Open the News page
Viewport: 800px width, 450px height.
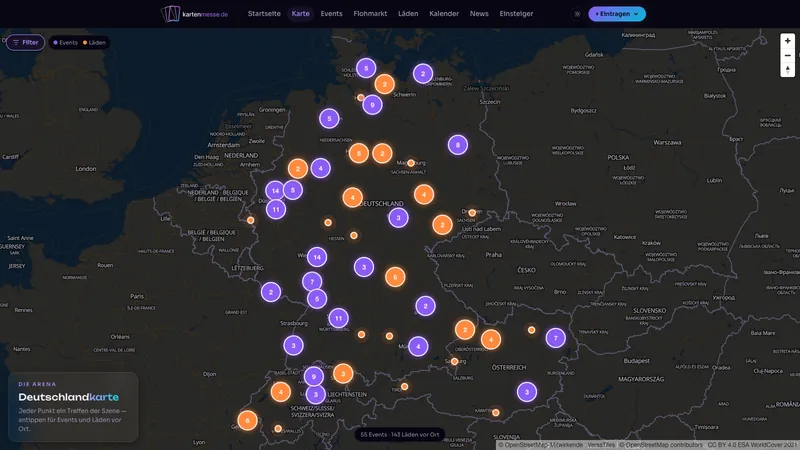pyautogui.click(x=479, y=14)
